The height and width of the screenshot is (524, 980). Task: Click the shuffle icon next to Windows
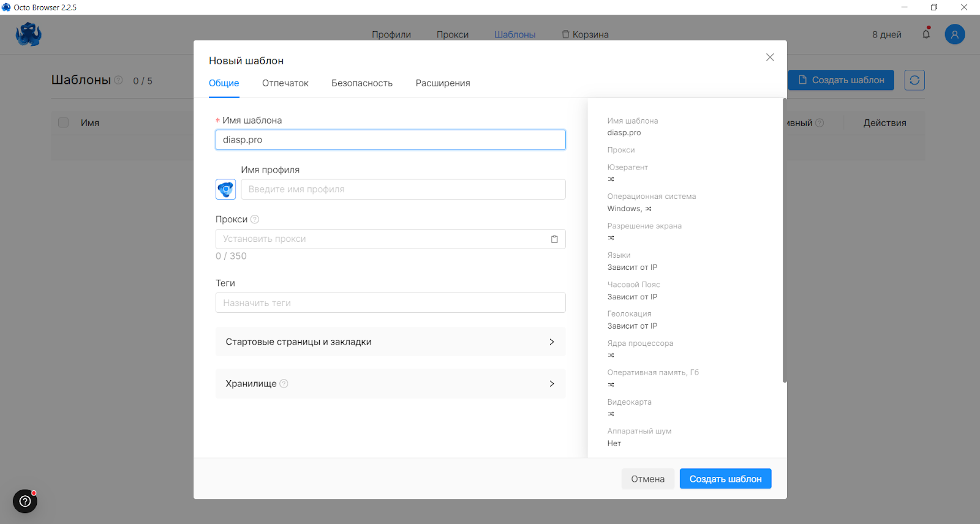(x=648, y=209)
